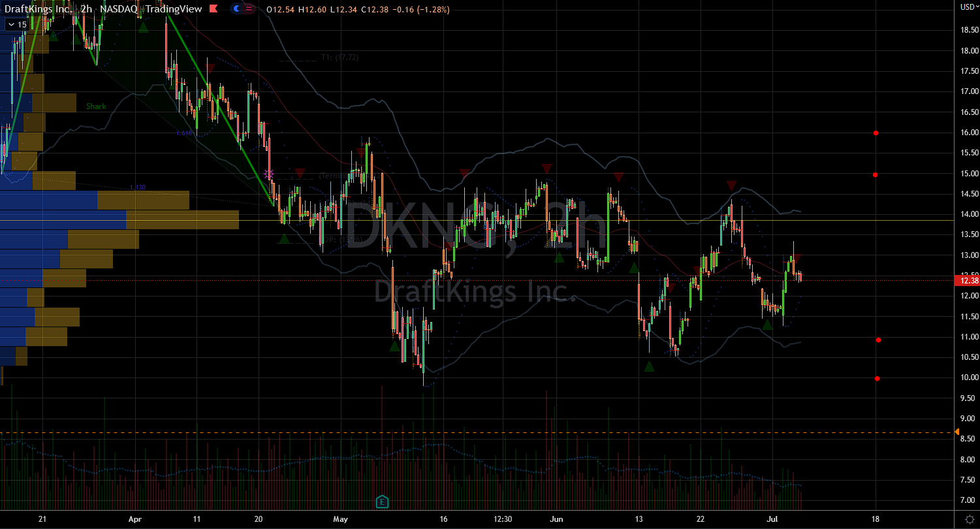The image size is (980, 529).
Task: Click the NASDAQ exchange label
Action: coord(119,10)
